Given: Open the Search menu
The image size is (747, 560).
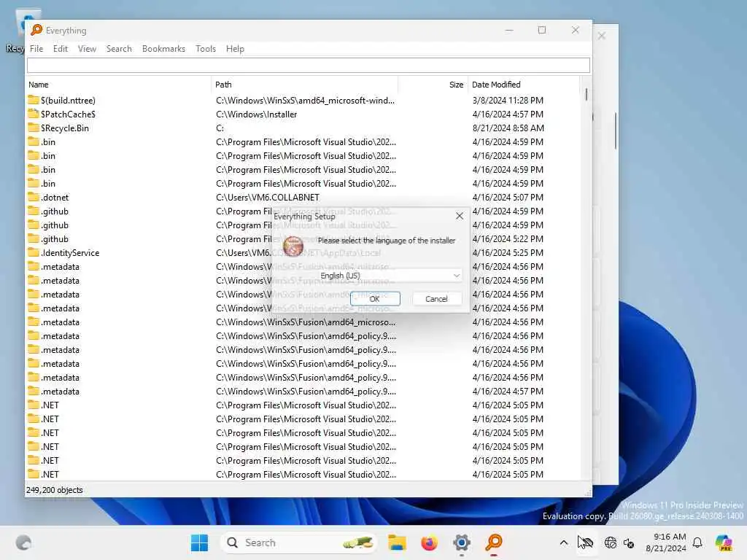Looking at the screenshot, I should click(x=119, y=49).
